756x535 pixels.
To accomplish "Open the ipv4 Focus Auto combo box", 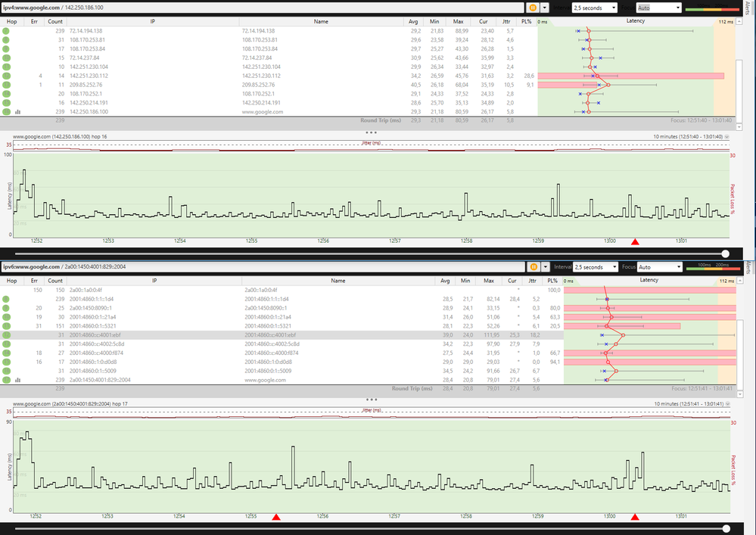I will click(x=658, y=8).
